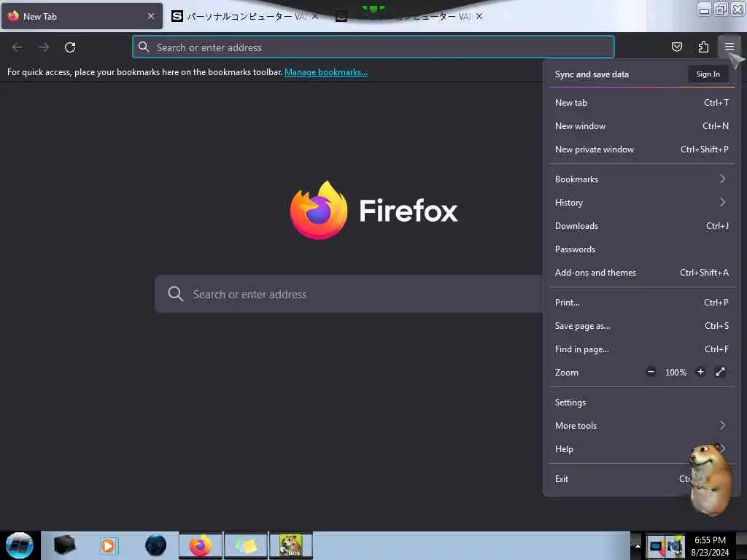Viewport: 747px width, 560px height.
Task: Select New window in the menu
Action: pyautogui.click(x=641, y=125)
